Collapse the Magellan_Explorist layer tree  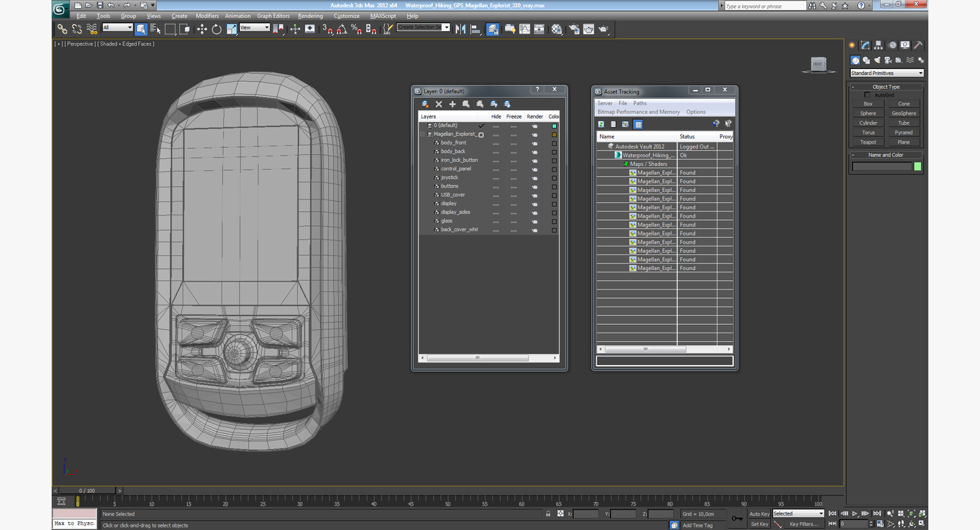click(422, 134)
